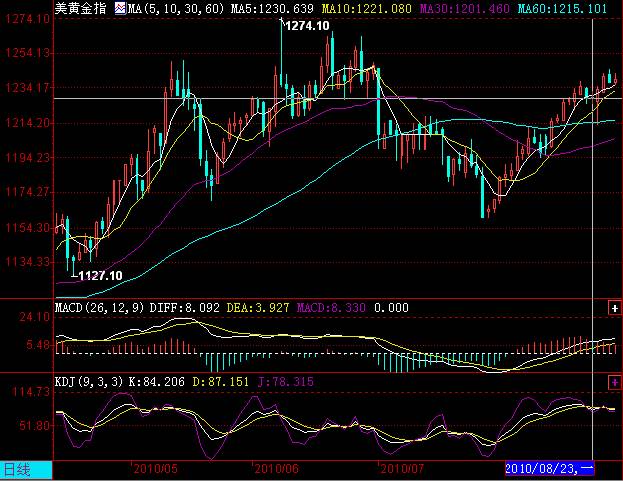
Task: Click the 2010/05 date marker
Action: tap(155, 469)
